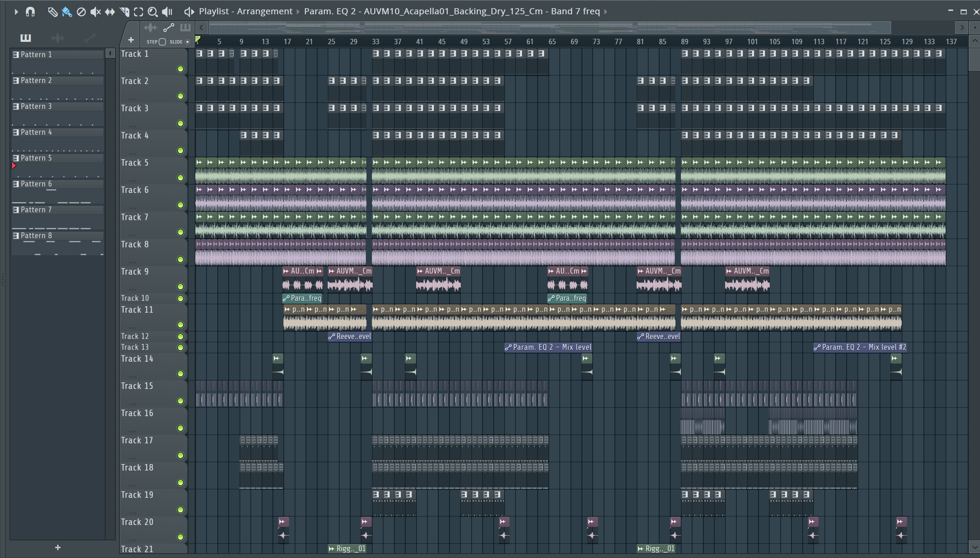
Task: Select the Track 11 header
Action: click(x=153, y=317)
